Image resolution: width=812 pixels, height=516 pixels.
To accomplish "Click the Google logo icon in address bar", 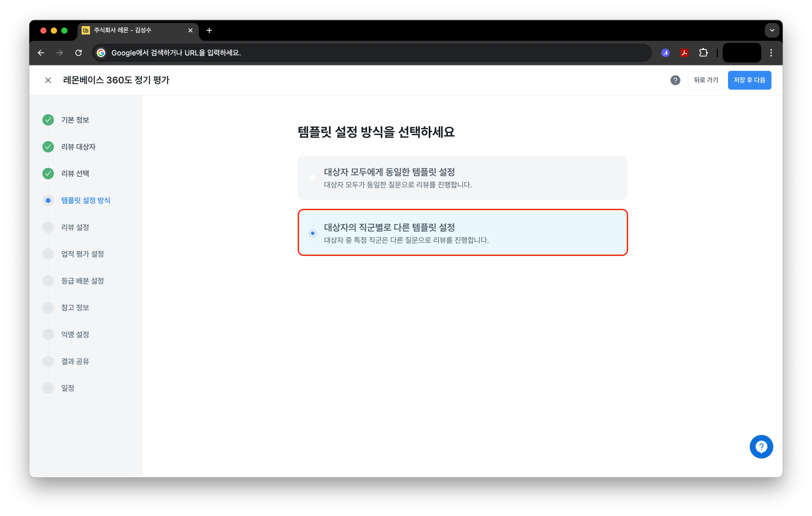I will click(101, 53).
